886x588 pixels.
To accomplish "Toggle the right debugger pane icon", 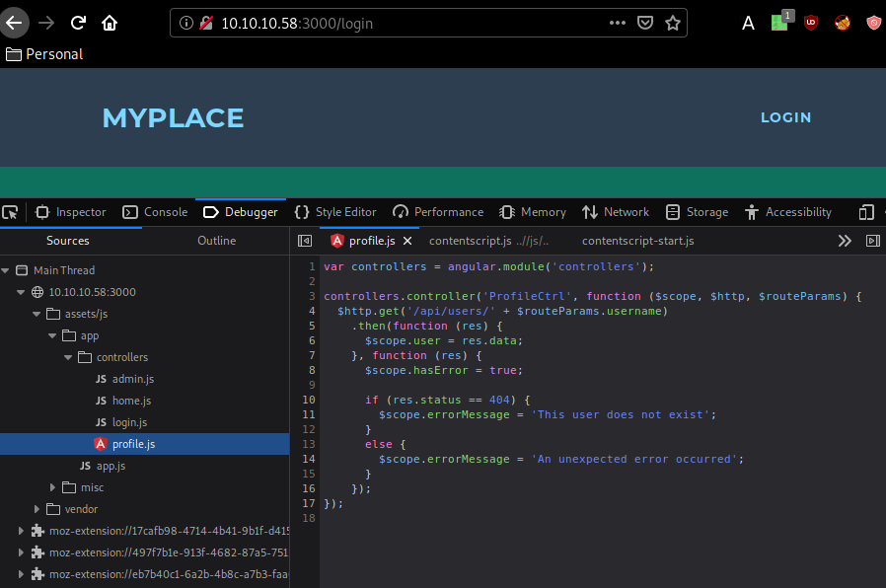I will 872,241.
